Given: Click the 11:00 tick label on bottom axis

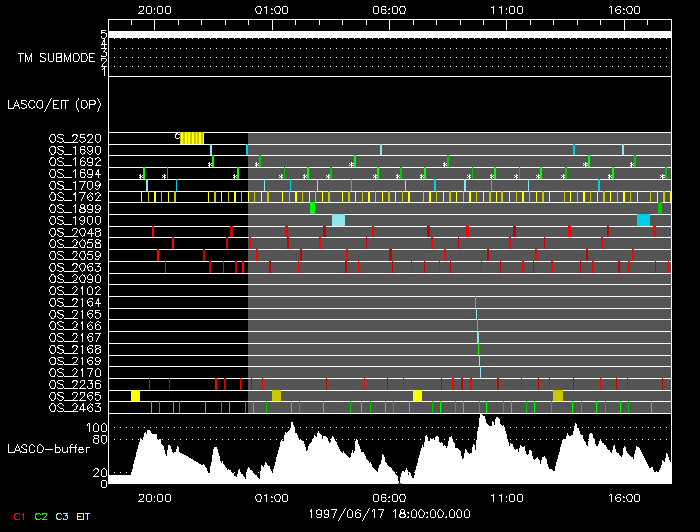Looking at the screenshot, I should click(507, 497).
